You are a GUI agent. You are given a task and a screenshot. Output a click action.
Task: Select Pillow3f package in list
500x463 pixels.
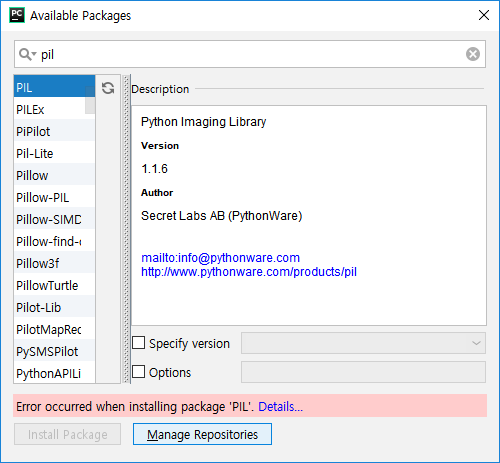pyautogui.click(x=54, y=262)
